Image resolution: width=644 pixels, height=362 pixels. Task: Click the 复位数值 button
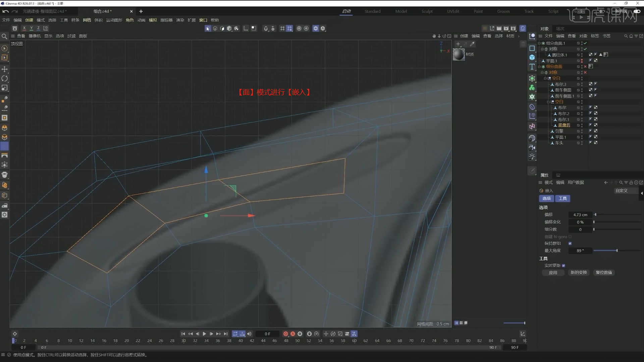click(x=604, y=273)
